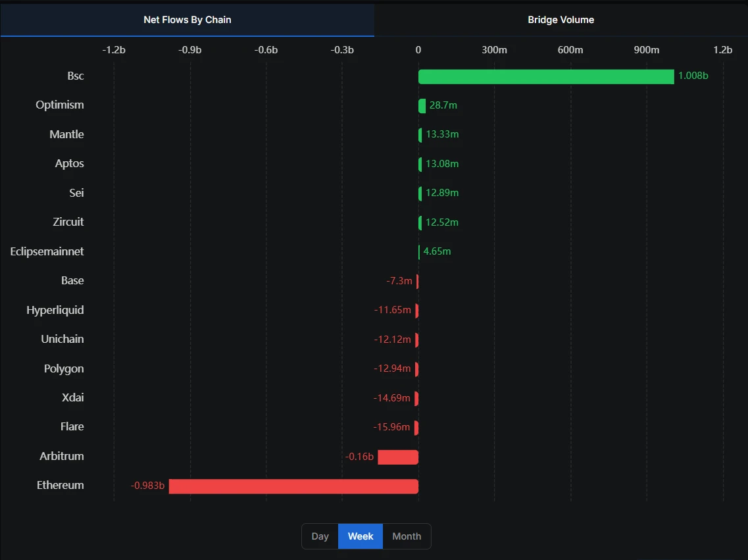Select the Net Flows By Chain tab

click(x=187, y=20)
